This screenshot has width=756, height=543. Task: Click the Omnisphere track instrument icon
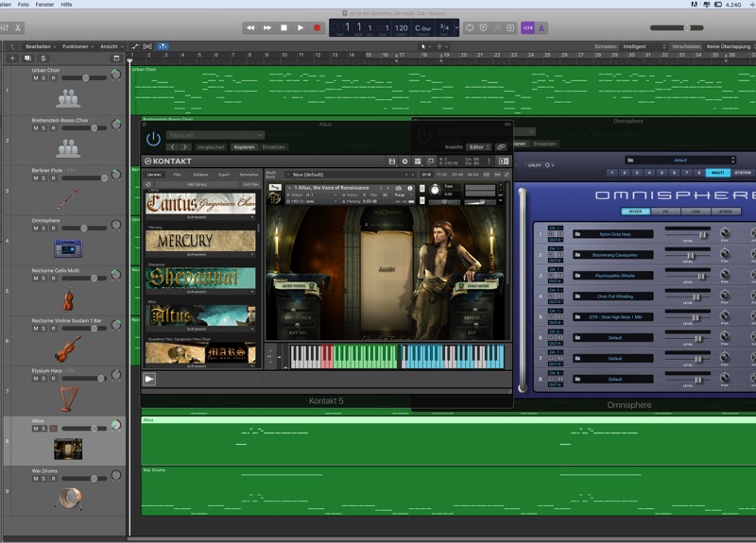(68, 248)
